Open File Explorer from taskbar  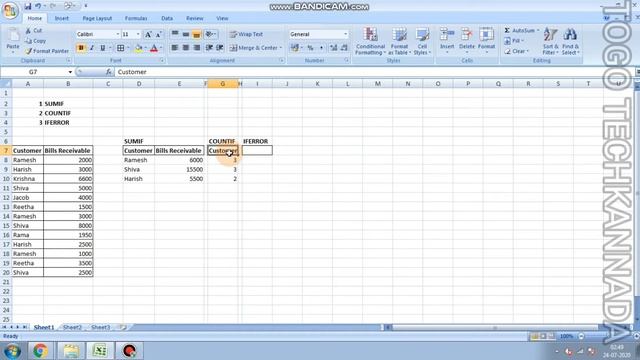(71, 351)
